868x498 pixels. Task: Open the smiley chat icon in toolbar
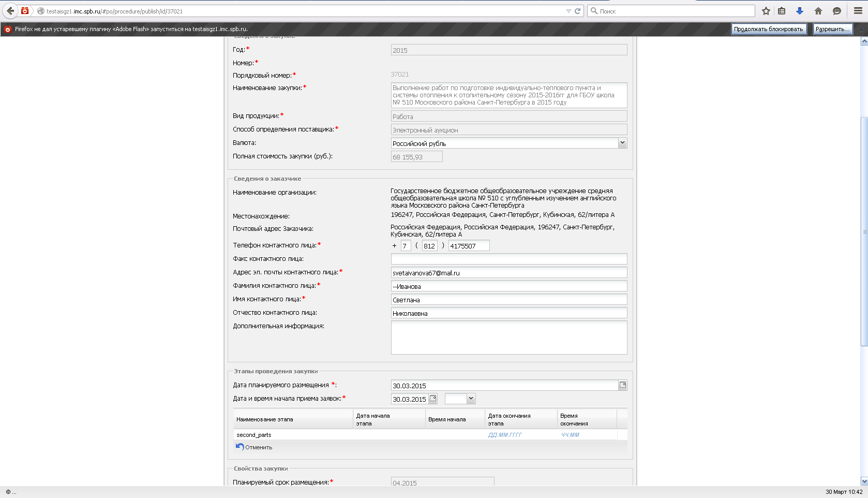coord(836,11)
